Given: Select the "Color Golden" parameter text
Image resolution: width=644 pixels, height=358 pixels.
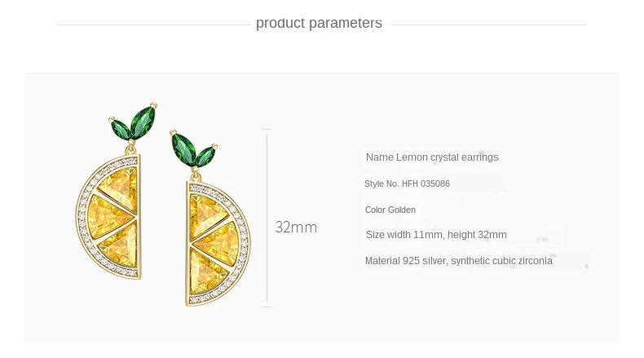Looking at the screenshot, I should tap(390, 210).
